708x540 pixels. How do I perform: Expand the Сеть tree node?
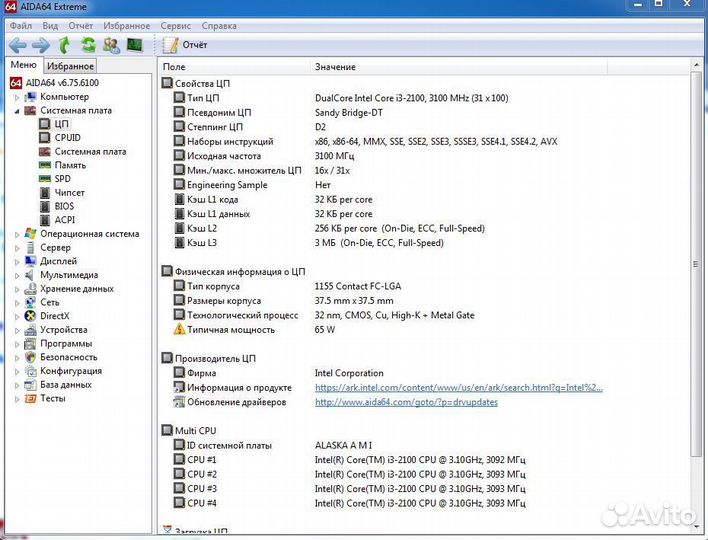click(x=17, y=303)
